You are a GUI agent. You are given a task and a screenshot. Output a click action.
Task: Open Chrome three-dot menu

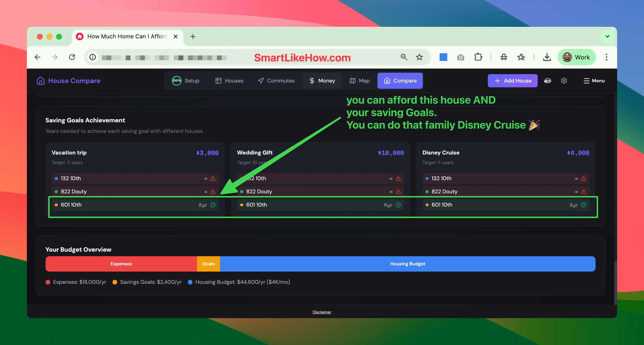[x=606, y=57]
